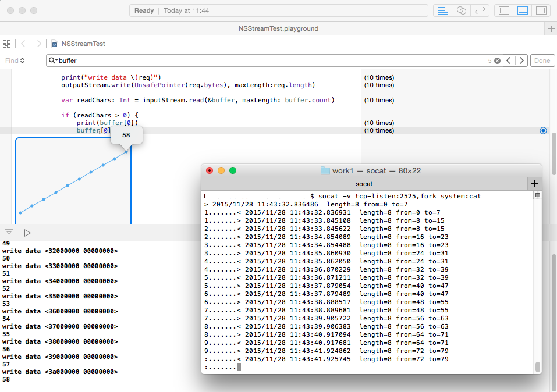Clear the 'buffer' search text
This screenshot has height=392, width=557.
point(497,60)
